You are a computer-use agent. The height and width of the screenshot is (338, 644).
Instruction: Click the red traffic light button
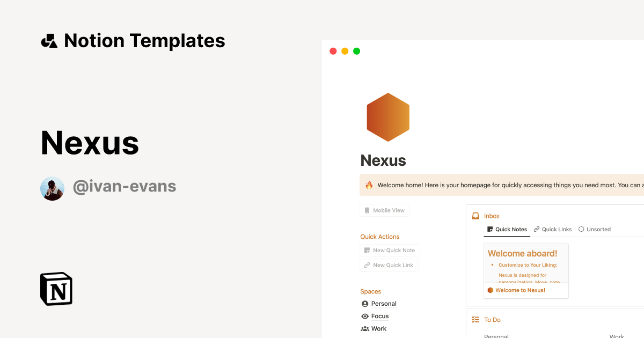333,50
